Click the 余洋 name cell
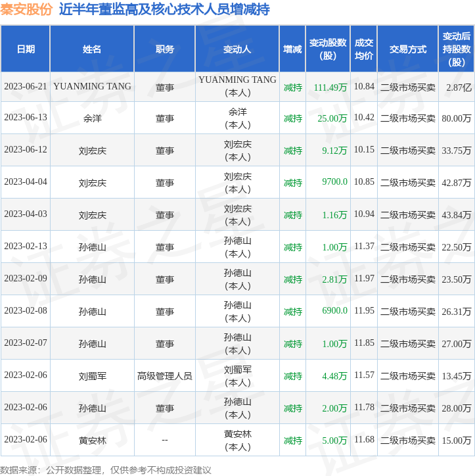Viewport: 475px width, 476px height. [x=93, y=118]
